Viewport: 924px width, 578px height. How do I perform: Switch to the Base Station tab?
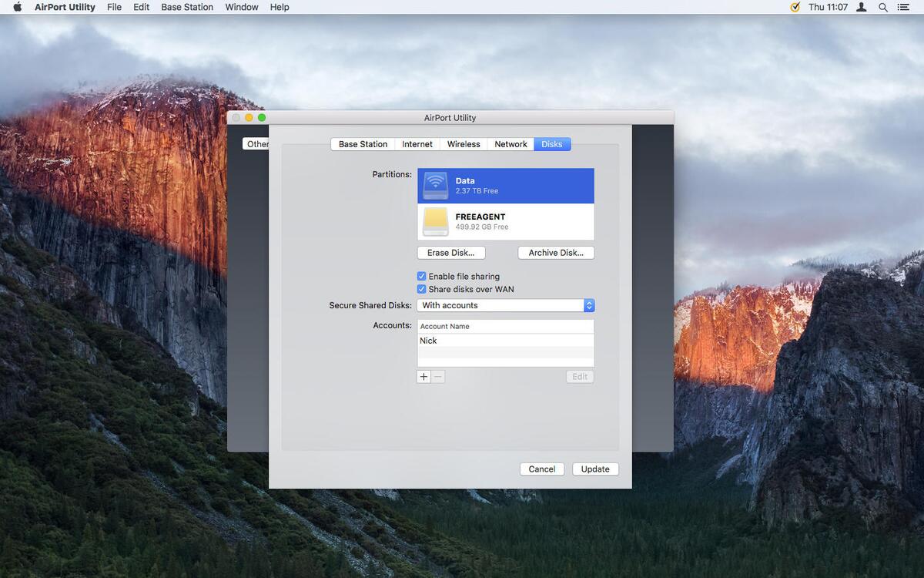(363, 144)
